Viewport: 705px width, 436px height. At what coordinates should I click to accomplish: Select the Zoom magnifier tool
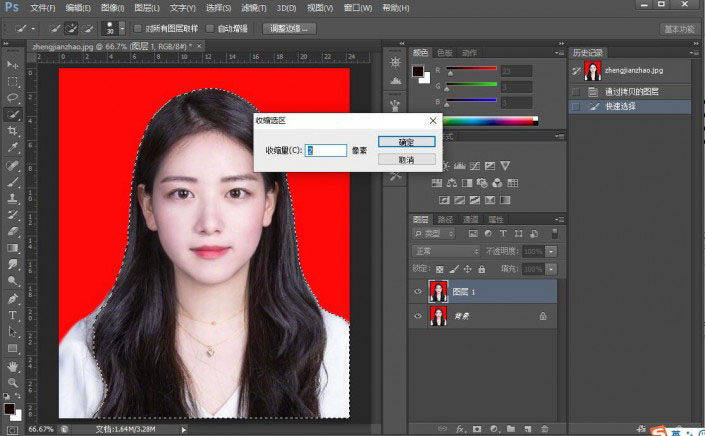coord(13,382)
